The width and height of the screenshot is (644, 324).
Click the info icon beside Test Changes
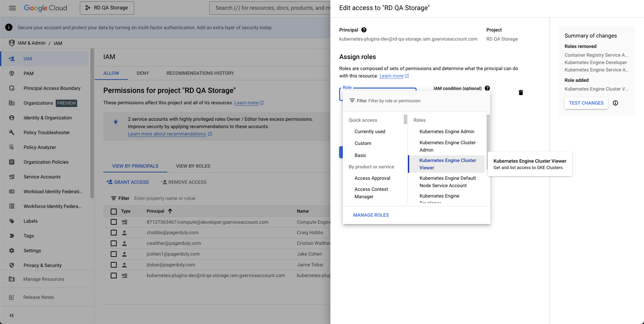[615, 103]
